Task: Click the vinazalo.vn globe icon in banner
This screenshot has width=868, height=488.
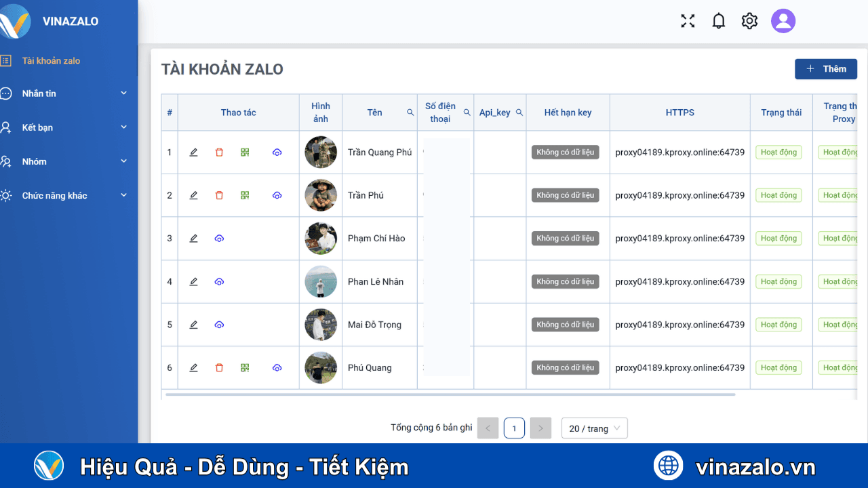Action: (x=668, y=466)
